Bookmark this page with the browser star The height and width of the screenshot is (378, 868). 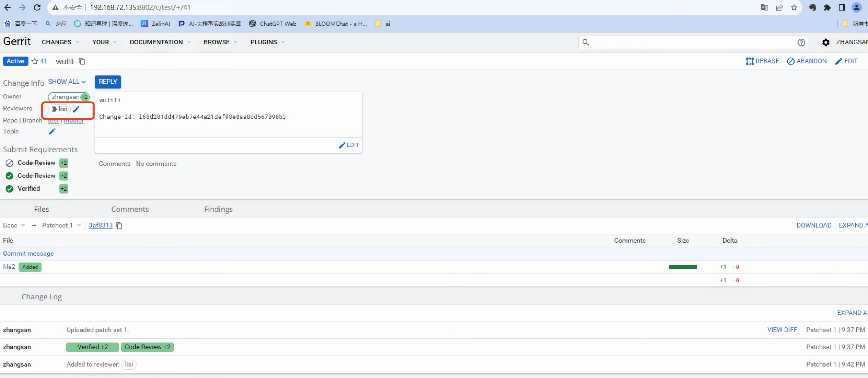pyautogui.click(x=794, y=7)
